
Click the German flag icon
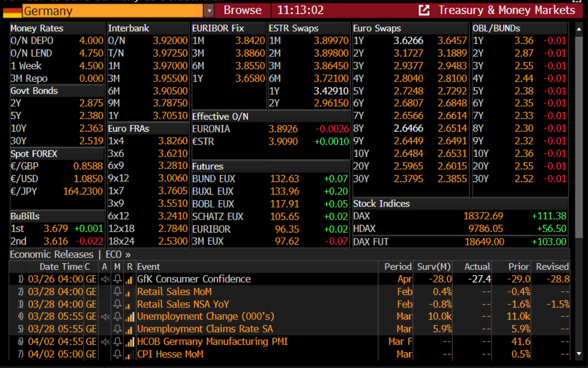[12, 11]
